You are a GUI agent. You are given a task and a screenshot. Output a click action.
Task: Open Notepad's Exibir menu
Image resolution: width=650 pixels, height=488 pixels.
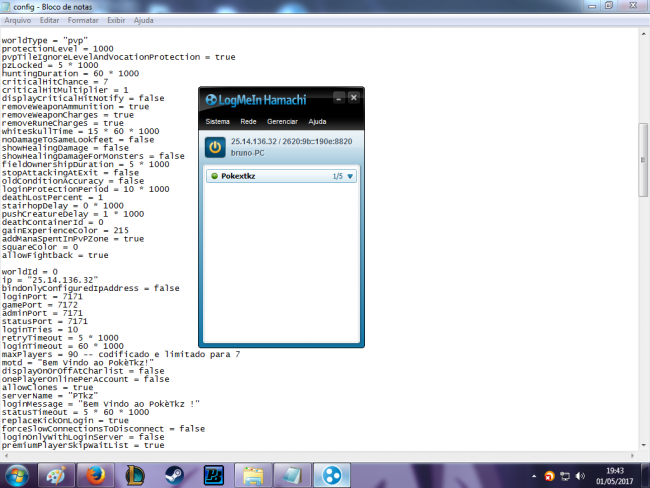coord(116,20)
